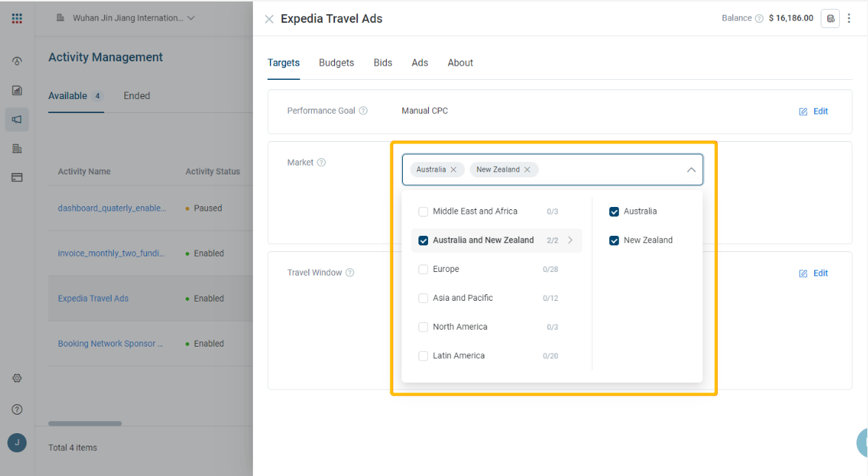Click inside the Market selection input field
Image resolution: width=868 pixels, height=476 pixels.
click(552, 169)
